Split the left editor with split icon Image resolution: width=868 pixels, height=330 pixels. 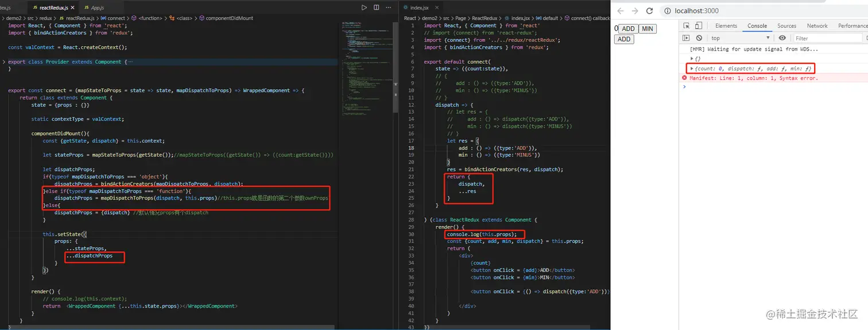click(377, 7)
